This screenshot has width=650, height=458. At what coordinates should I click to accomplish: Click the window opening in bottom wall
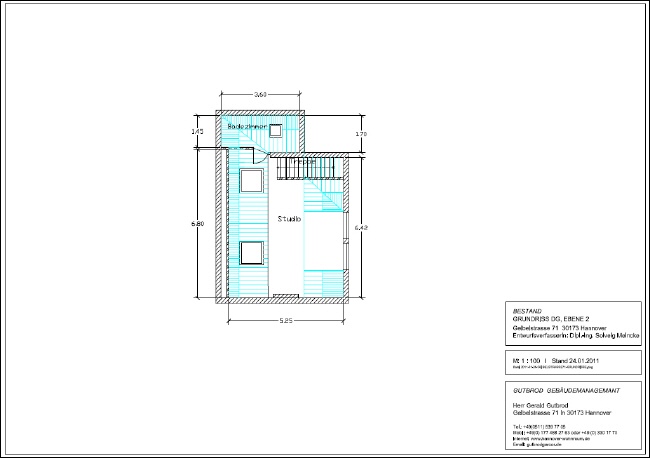285,296
